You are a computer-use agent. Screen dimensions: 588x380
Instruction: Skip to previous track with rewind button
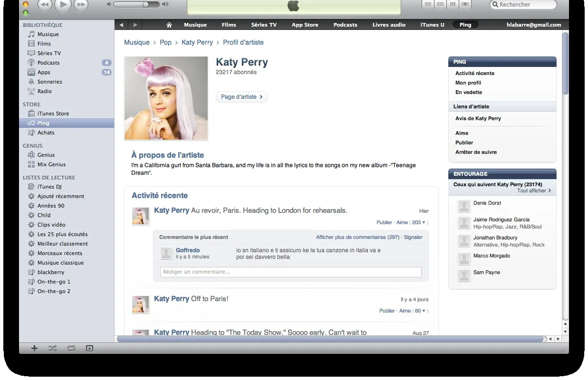[44, 5]
